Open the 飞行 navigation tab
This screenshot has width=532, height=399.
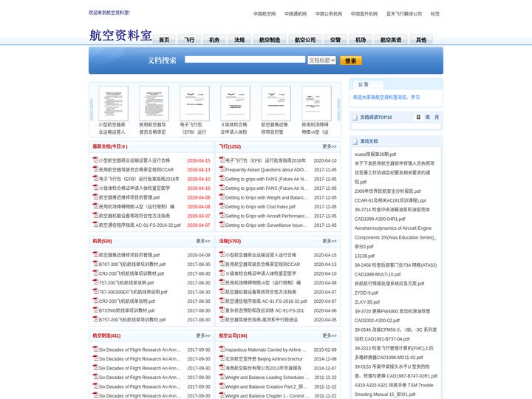(189, 40)
